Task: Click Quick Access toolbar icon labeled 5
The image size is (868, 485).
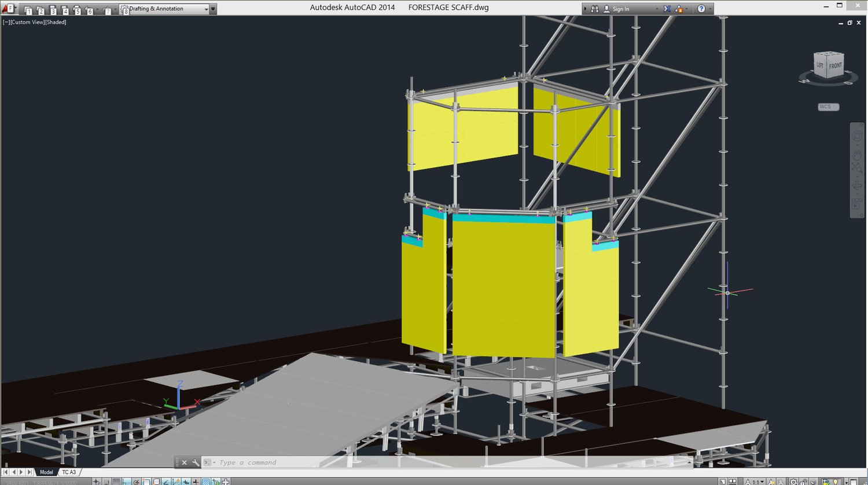Action: [x=76, y=10]
